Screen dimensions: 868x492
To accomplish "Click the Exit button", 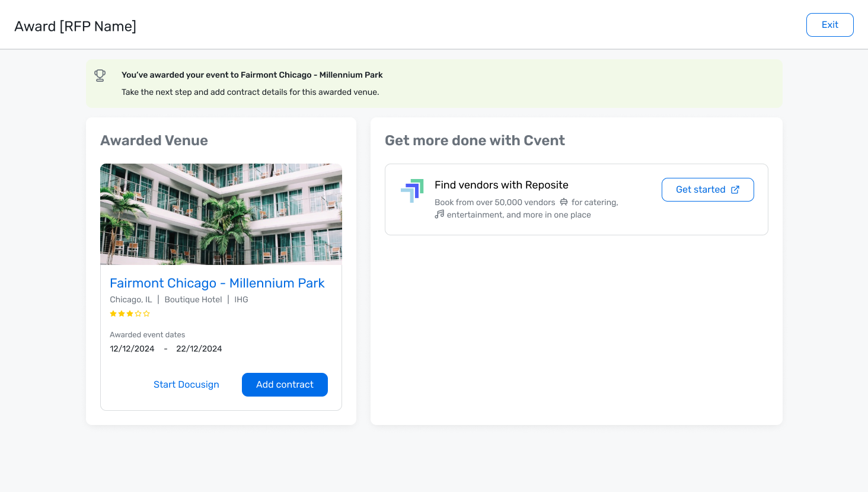I will pyautogui.click(x=829, y=25).
